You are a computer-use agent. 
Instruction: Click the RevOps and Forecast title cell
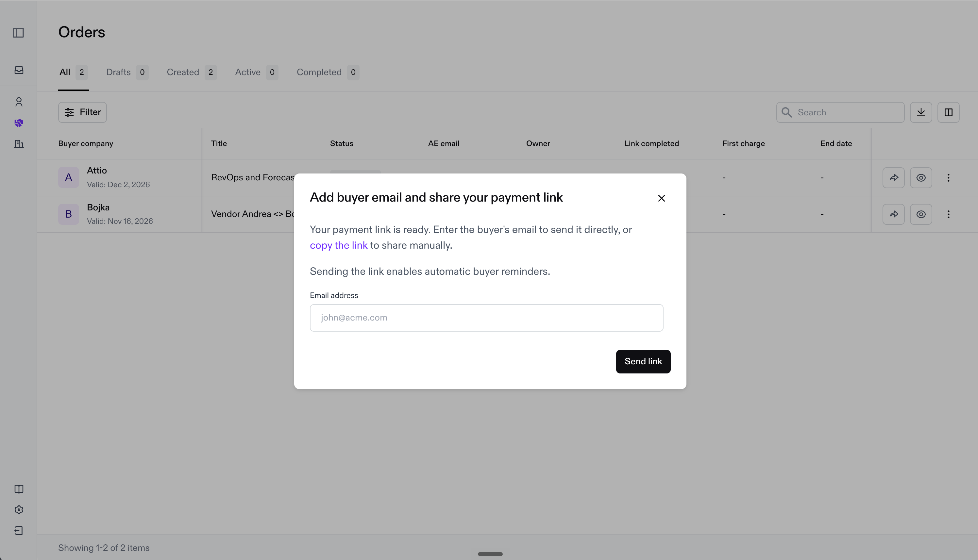click(x=253, y=177)
